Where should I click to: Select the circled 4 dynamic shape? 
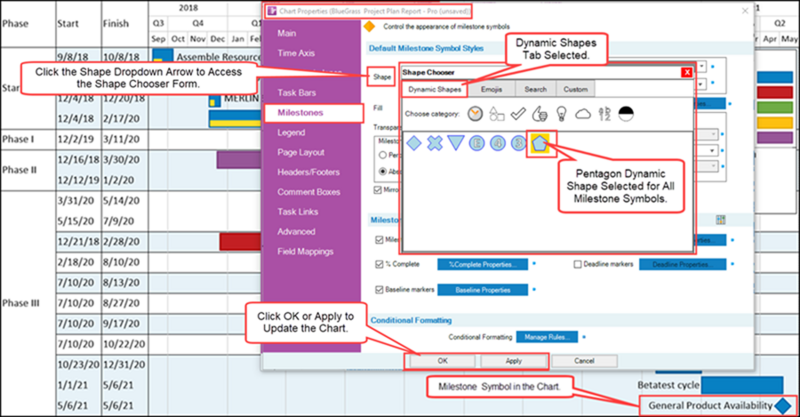coord(497,143)
